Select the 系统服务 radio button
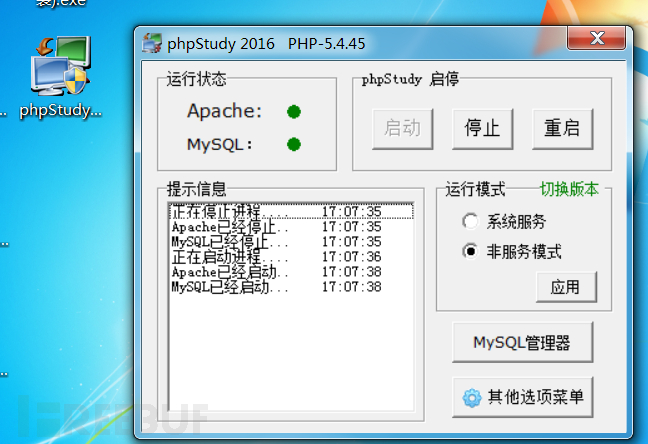Viewport: 648px width, 444px height. click(470, 222)
